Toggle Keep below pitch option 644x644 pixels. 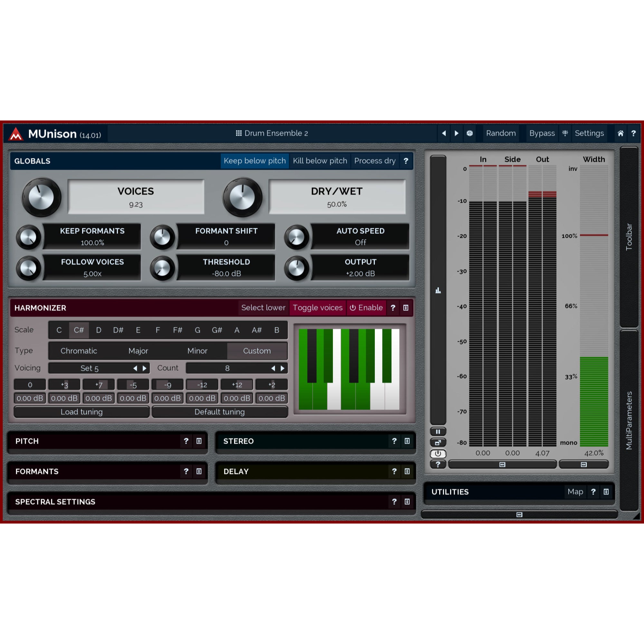point(255,161)
